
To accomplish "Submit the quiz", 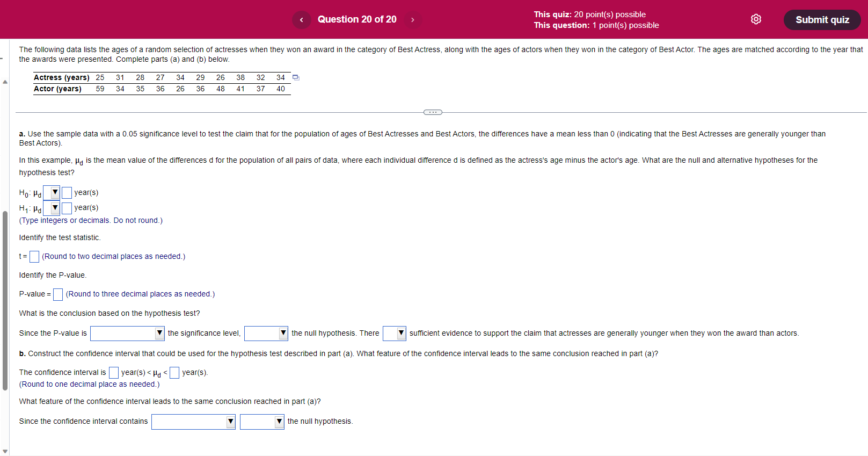I will (x=822, y=20).
